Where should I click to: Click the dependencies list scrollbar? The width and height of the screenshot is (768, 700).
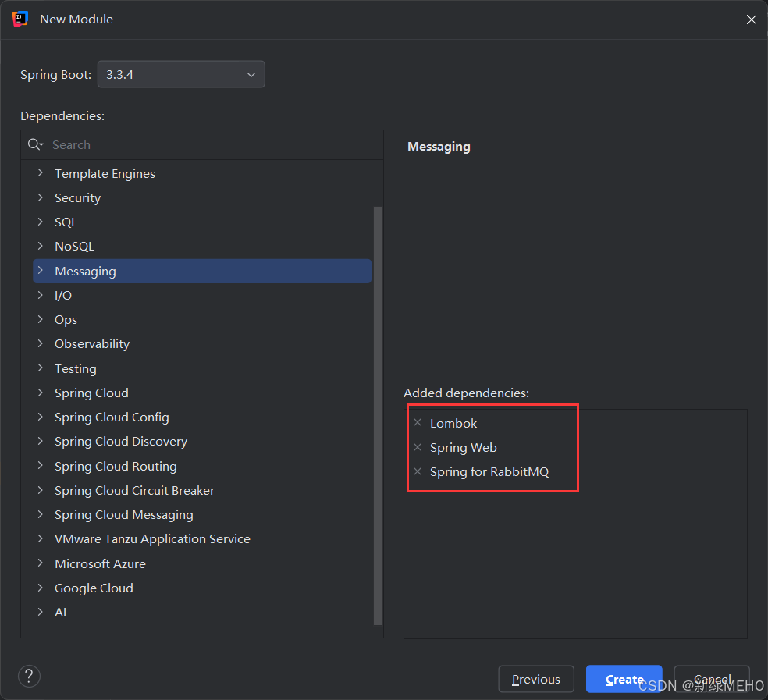379,414
